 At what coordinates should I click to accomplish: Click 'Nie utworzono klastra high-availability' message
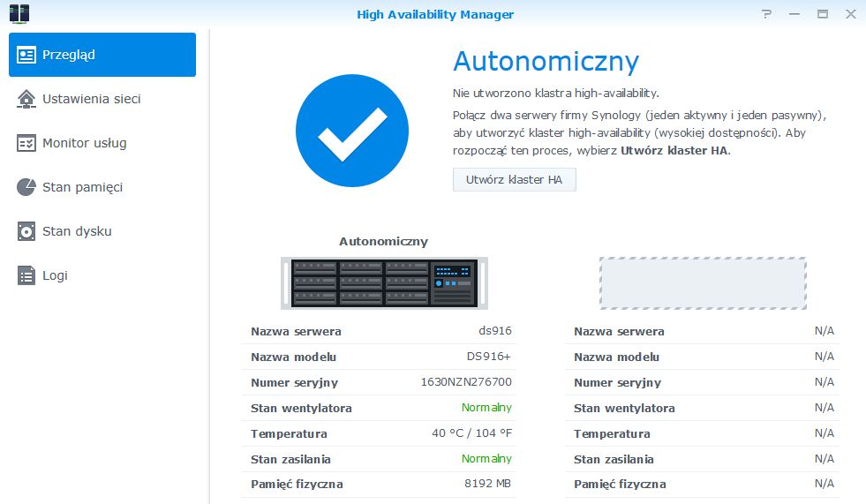coord(555,93)
